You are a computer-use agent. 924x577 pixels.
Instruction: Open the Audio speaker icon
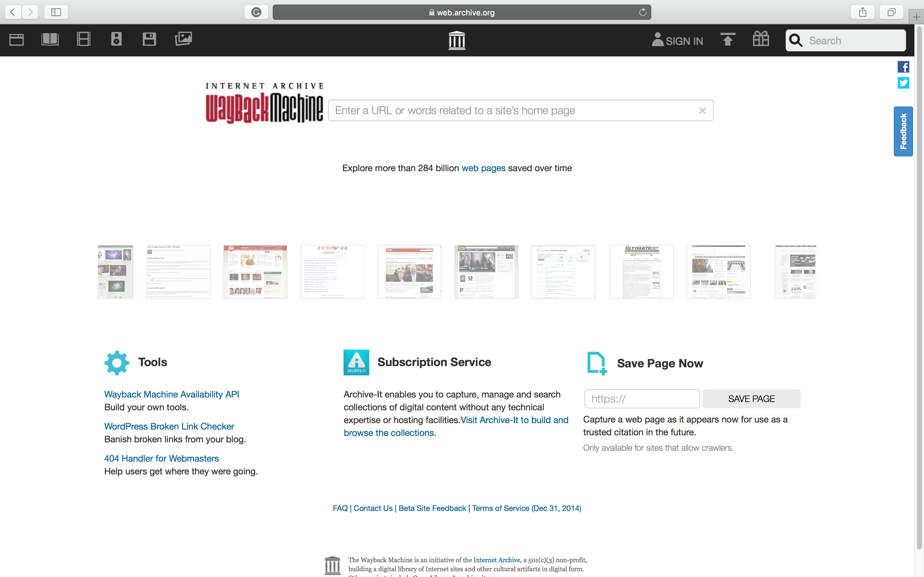(116, 39)
